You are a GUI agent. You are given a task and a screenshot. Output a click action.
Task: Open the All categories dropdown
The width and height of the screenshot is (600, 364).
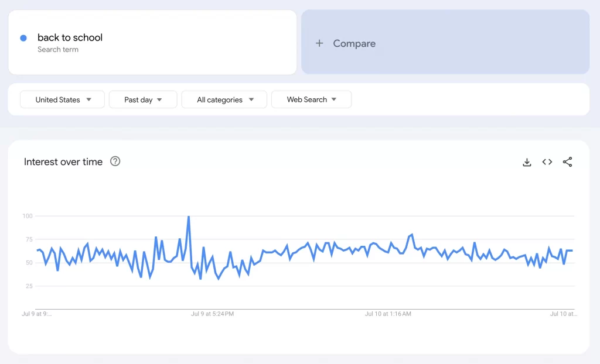[x=224, y=99]
